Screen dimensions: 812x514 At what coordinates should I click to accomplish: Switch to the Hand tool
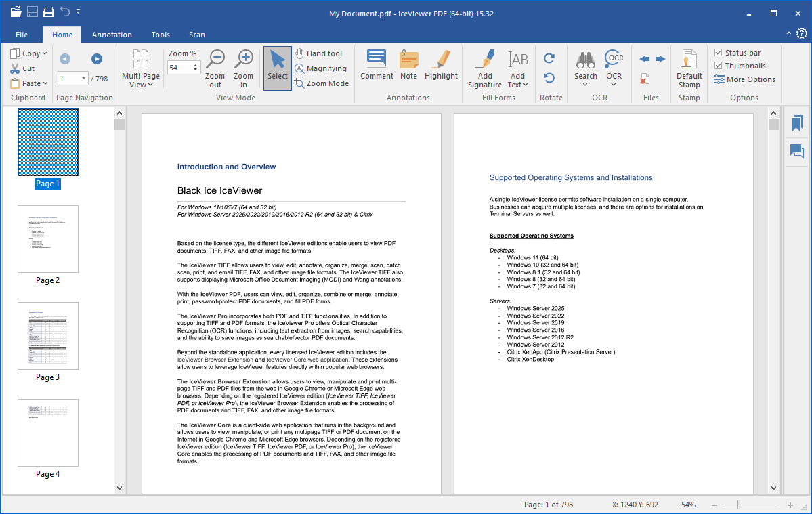coord(318,53)
